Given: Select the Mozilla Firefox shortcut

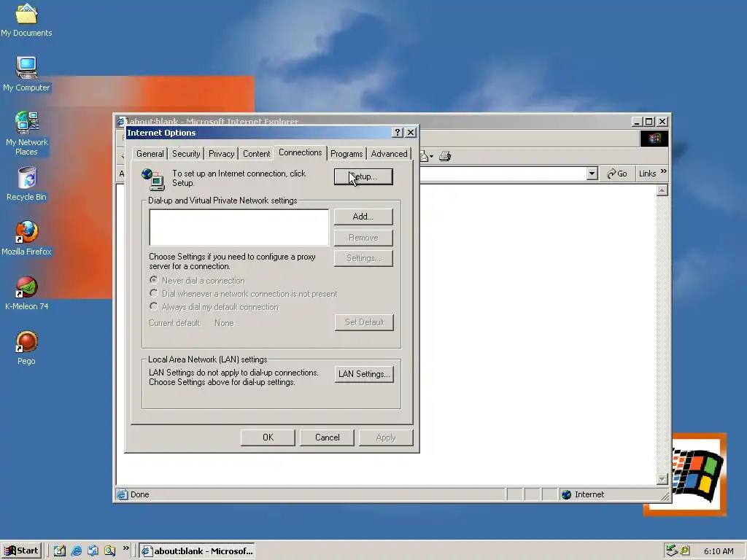Looking at the screenshot, I should point(26,238).
